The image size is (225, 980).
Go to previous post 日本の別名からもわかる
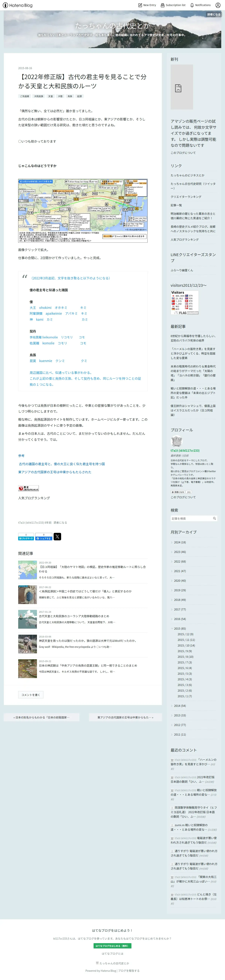(42, 718)
